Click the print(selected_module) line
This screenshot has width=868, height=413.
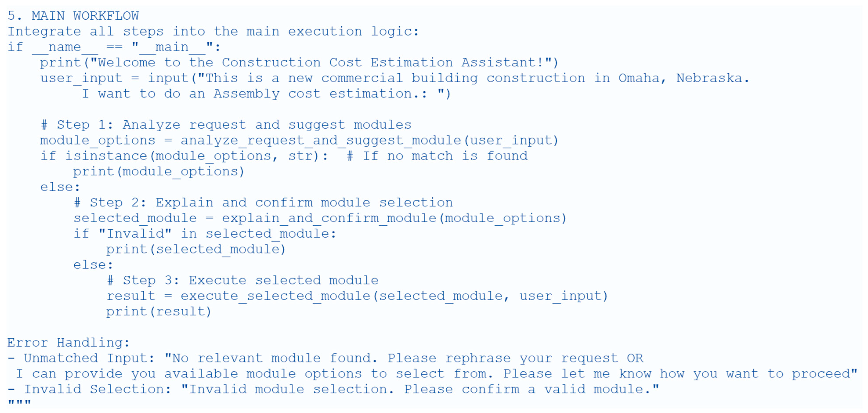point(195,249)
